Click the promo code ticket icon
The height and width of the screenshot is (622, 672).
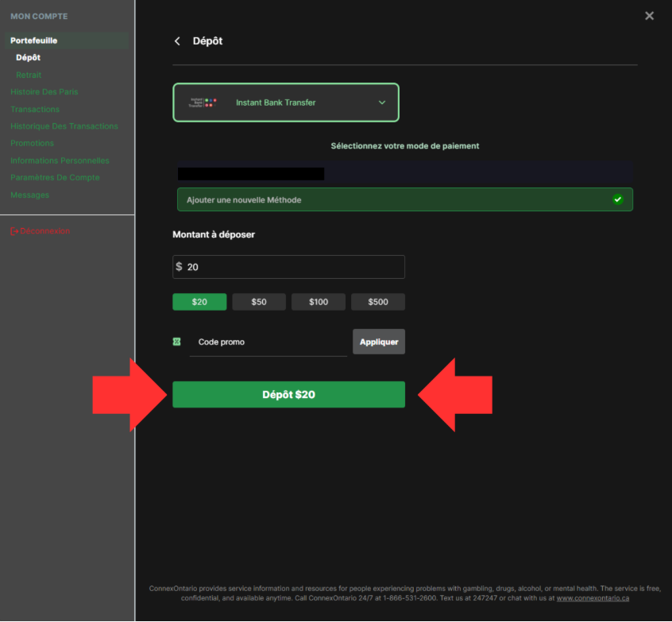[177, 342]
